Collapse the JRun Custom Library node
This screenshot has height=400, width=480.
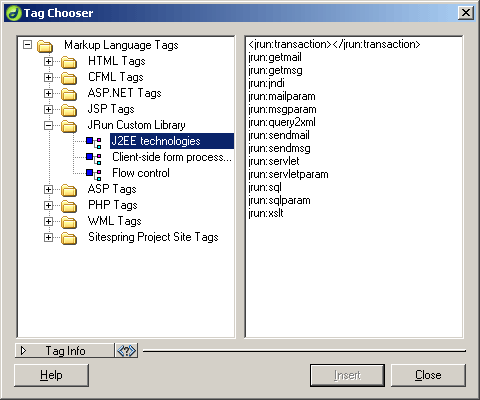[x=48, y=125]
